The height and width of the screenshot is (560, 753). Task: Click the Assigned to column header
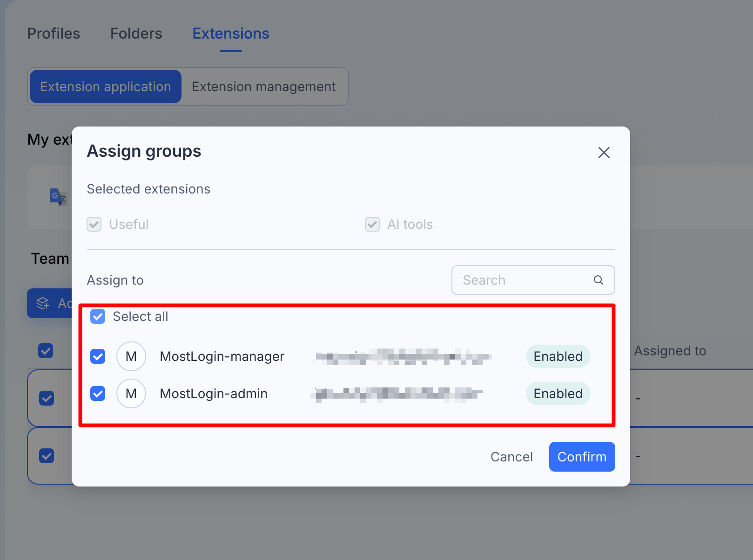670,351
